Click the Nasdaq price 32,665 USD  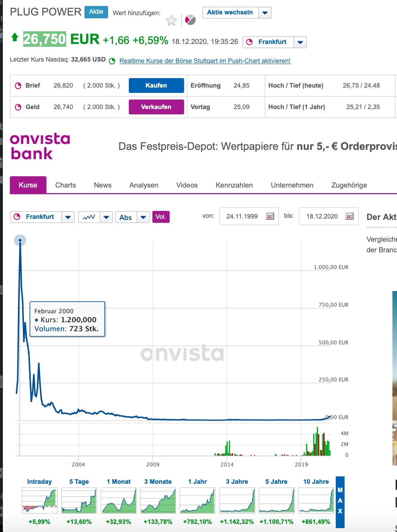(88, 59)
